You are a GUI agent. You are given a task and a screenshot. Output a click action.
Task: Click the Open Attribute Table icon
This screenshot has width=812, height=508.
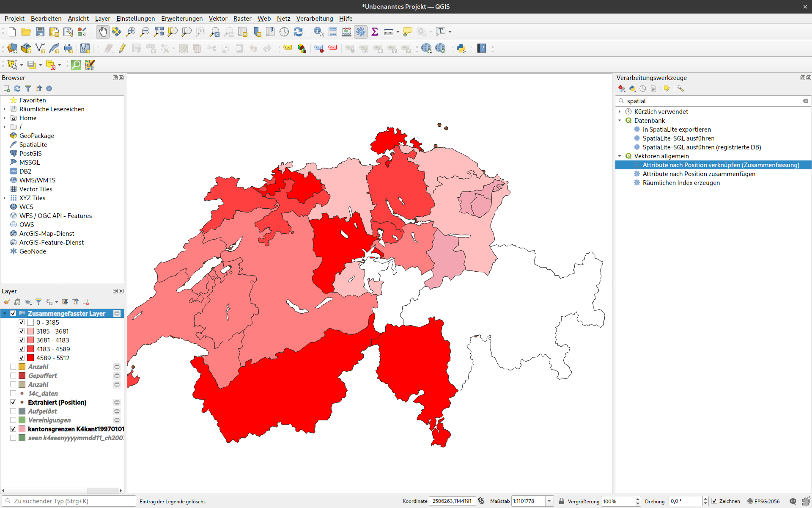click(x=333, y=32)
